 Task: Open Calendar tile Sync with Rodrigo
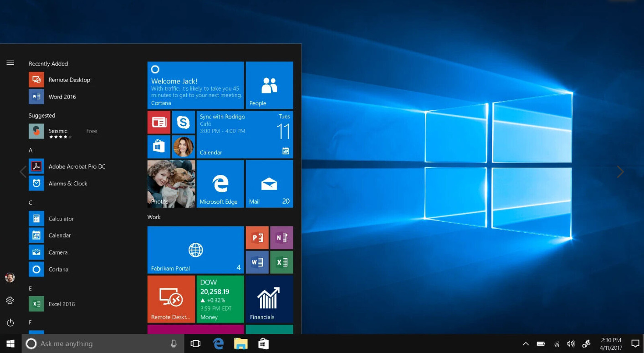coord(245,134)
